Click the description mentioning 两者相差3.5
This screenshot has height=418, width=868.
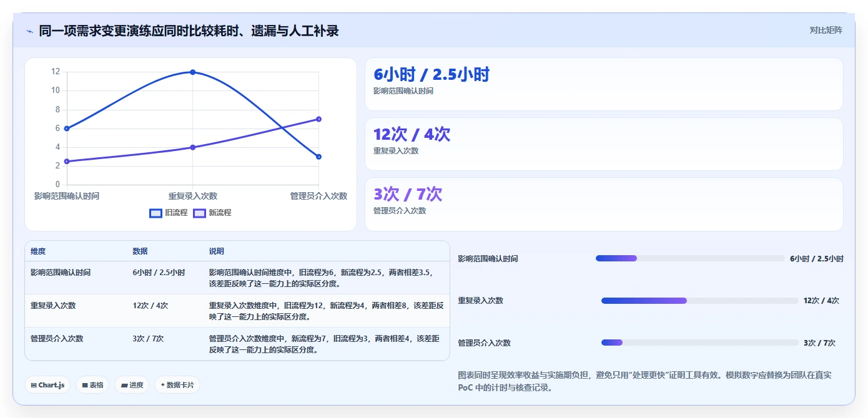[321, 278]
